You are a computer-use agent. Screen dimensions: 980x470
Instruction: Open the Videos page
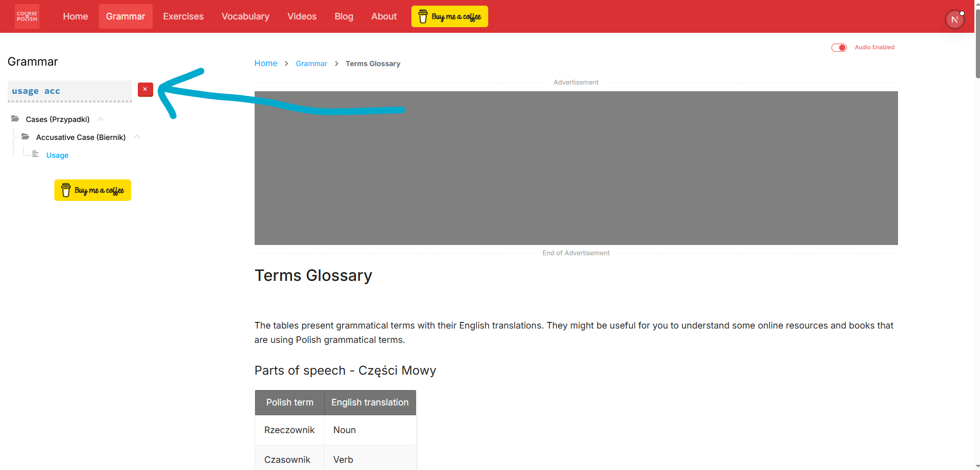coord(302,16)
